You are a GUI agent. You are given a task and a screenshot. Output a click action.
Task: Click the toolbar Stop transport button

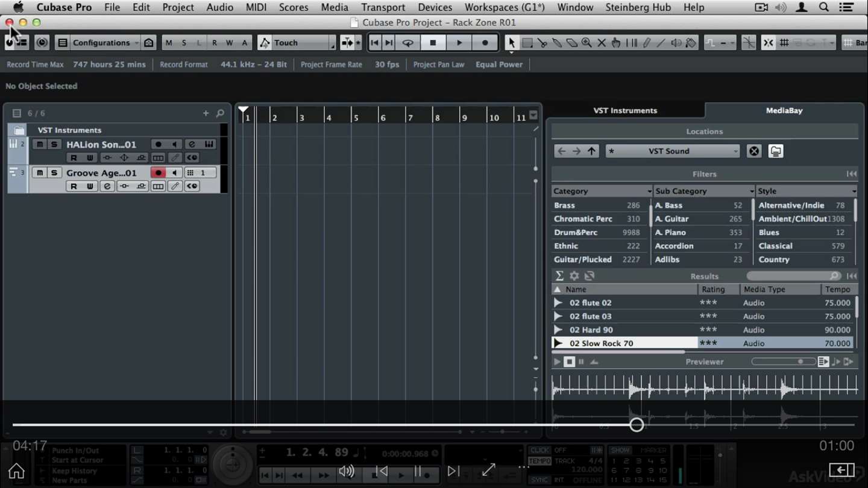[x=432, y=43]
